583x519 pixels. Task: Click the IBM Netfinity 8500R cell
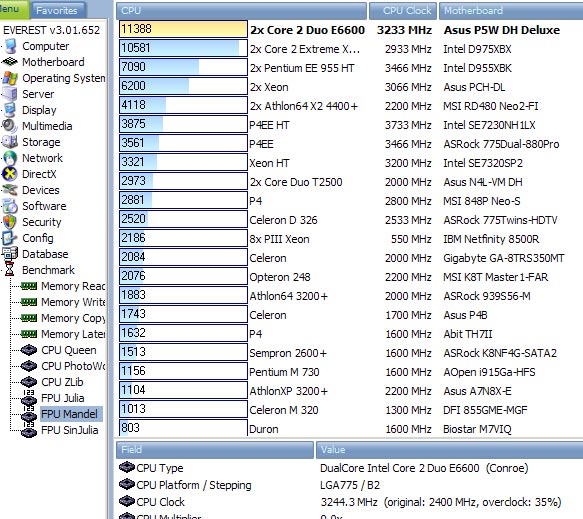[x=491, y=239]
